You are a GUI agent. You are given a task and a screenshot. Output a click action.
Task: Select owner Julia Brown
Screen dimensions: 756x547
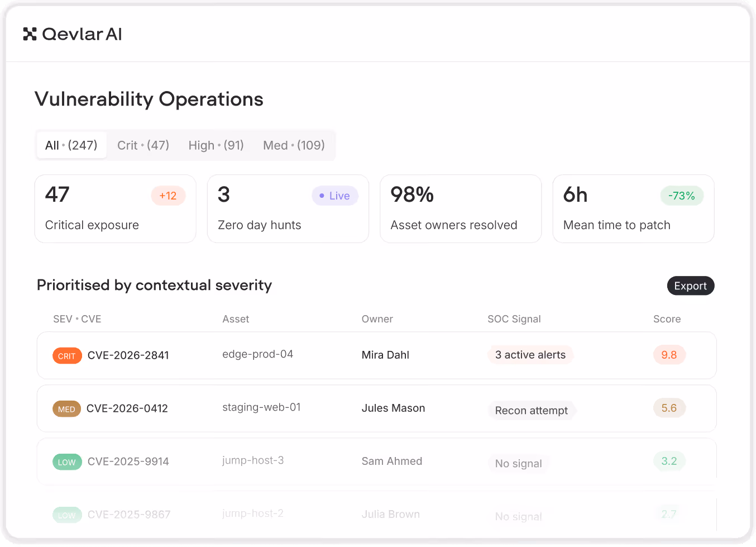391,514
